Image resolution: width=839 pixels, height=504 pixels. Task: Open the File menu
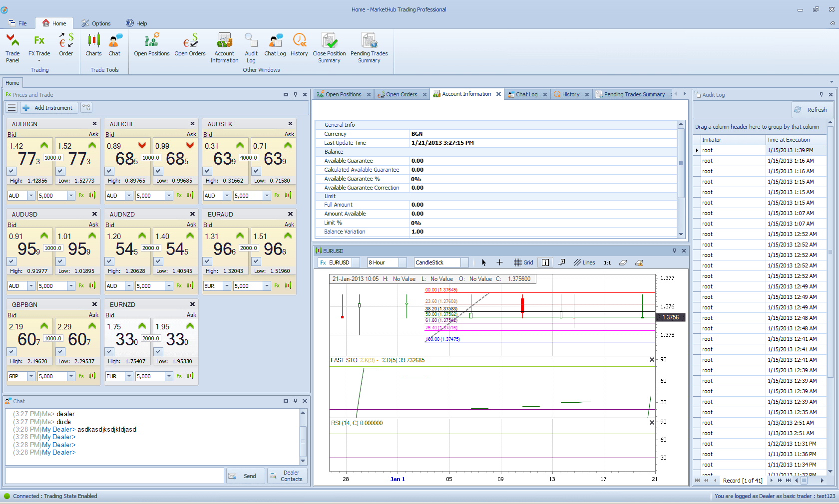[17, 23]
